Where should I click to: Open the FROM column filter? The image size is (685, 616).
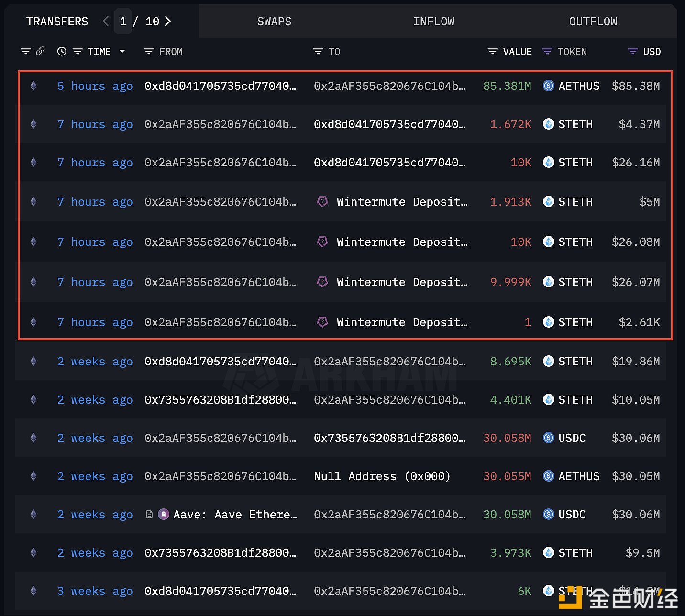coord(149,52)
